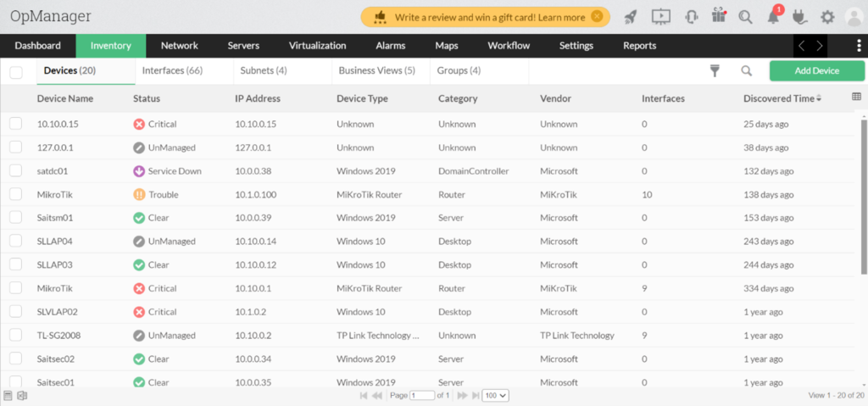Click the power plug icon
The image size is (868, 406).
[x=799, y=16]
